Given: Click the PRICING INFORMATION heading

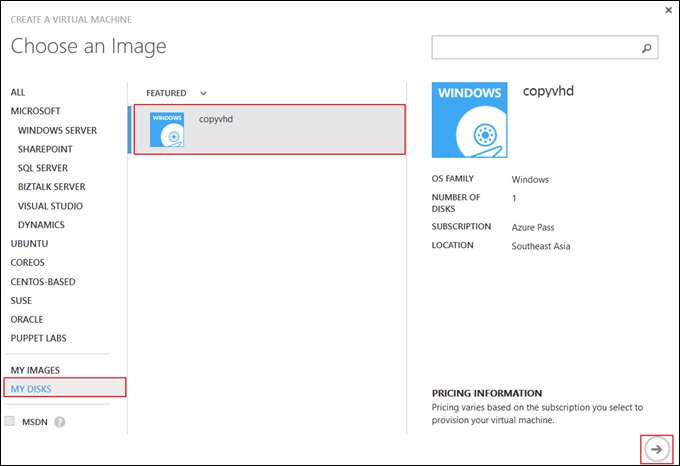Looking at the screenshot, I should click(487, 393).
